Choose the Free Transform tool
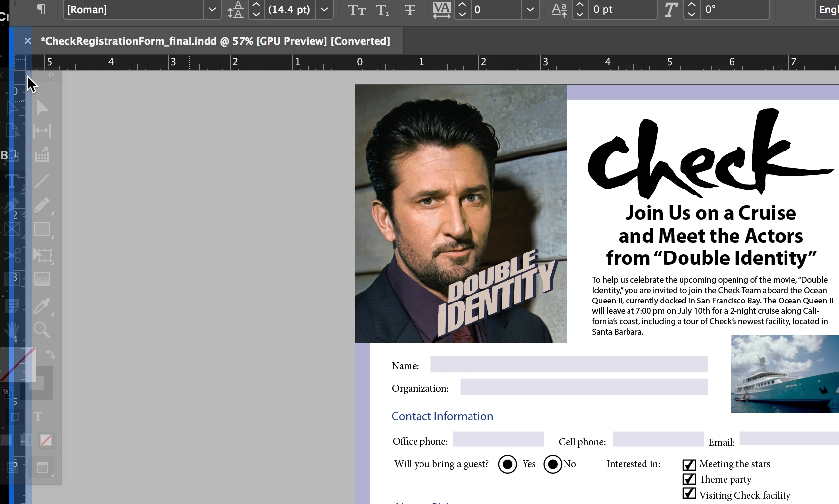Viewport: 839px width, 504px height. pos(42,255)
